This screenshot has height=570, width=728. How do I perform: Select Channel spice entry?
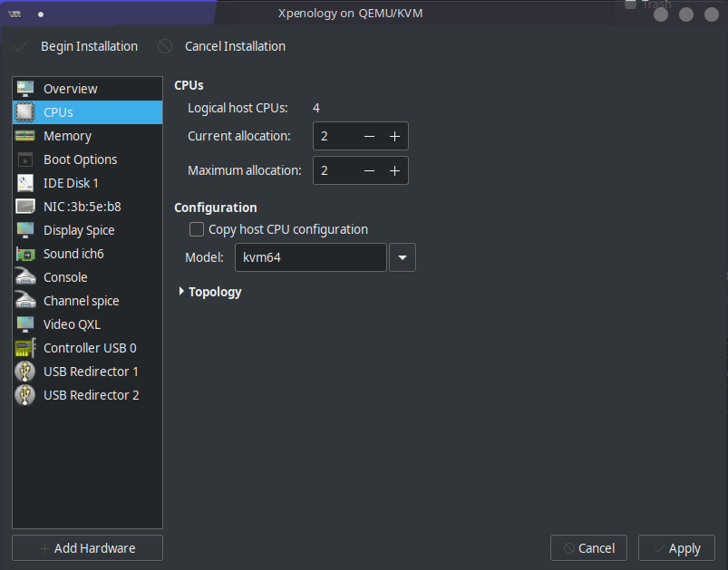(x=87, y=301)
